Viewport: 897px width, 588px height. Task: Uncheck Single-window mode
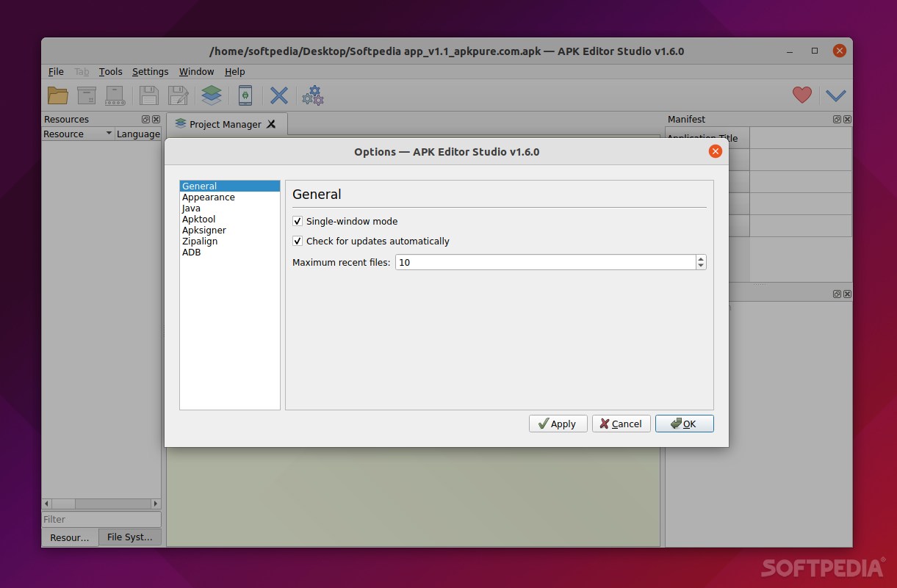coord(298,221)
